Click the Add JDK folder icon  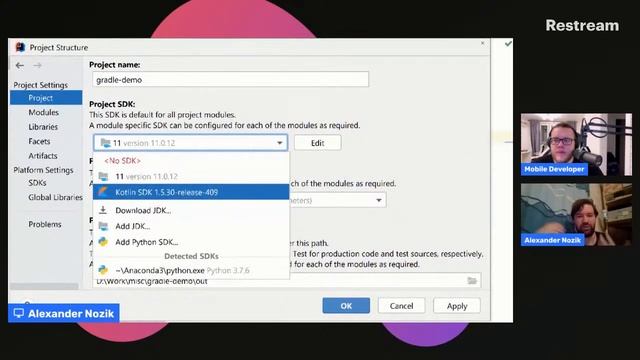(103, 226)
